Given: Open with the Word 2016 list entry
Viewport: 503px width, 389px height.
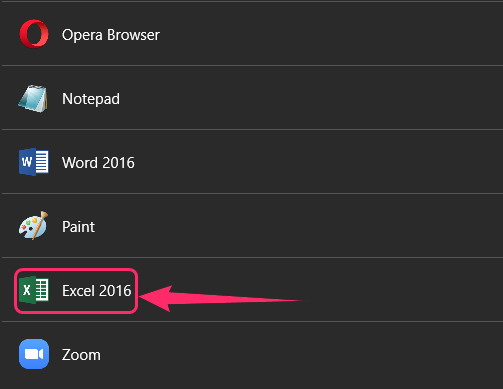Looking at the screenshot, I should (252, 162).
